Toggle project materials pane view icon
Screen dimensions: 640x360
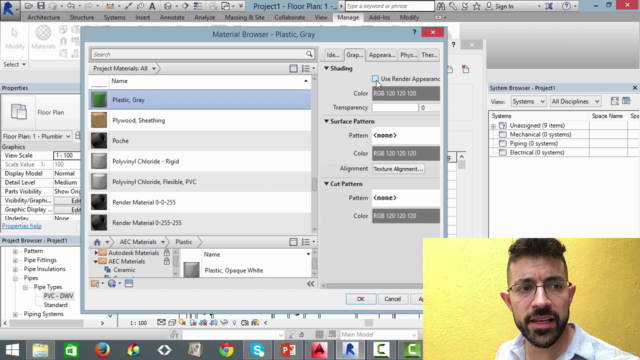pos(293,69)
